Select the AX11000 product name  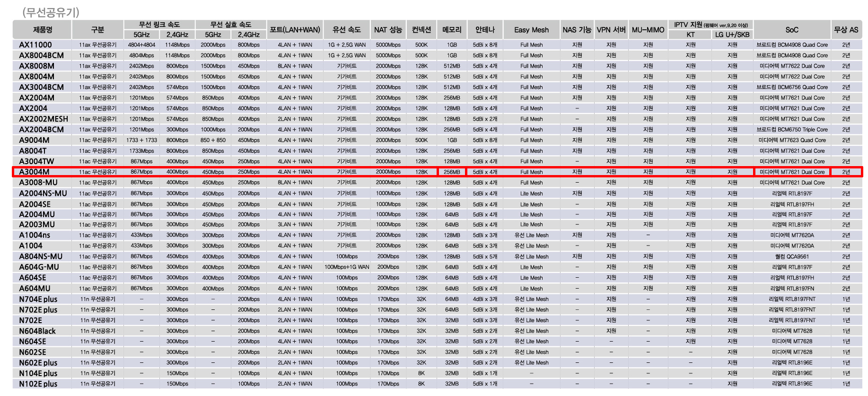click(x=35, y=45)
